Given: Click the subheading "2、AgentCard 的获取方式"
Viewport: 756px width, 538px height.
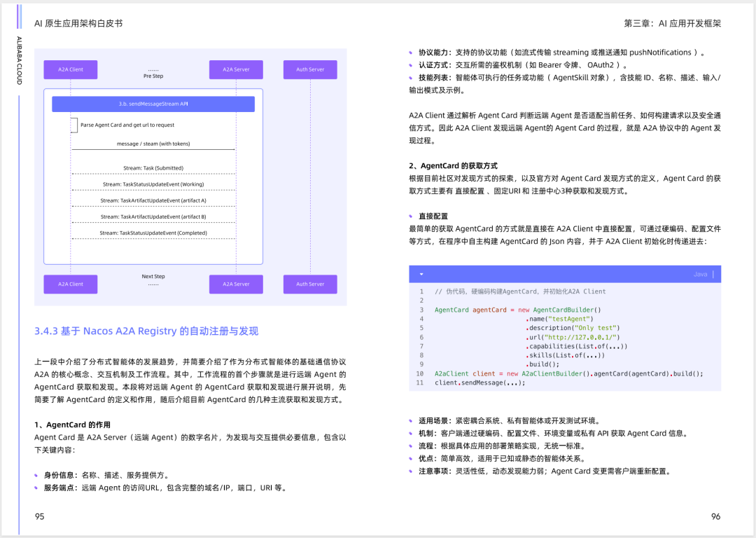Looking at the screenshot, I should (x=453, y=165).
